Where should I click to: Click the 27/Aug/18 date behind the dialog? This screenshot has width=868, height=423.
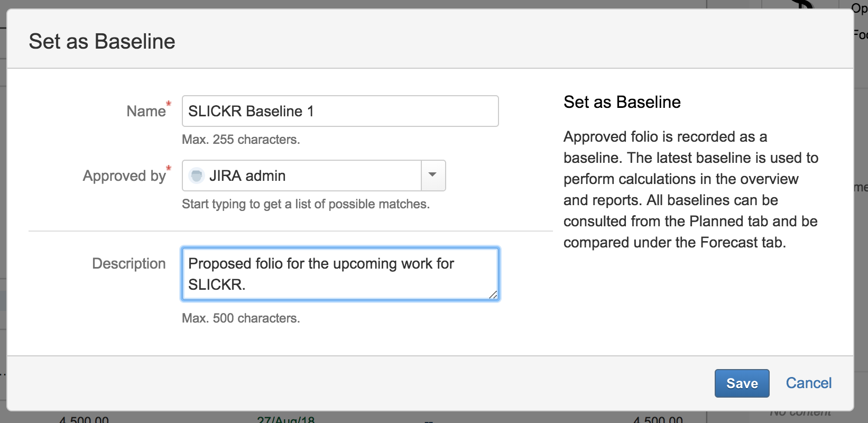click(285, 420)
